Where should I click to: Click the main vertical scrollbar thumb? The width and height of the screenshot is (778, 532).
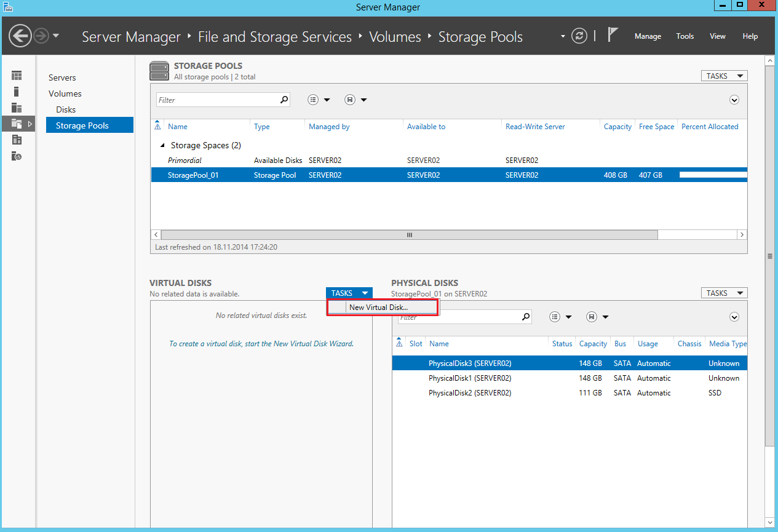point(769,256)
